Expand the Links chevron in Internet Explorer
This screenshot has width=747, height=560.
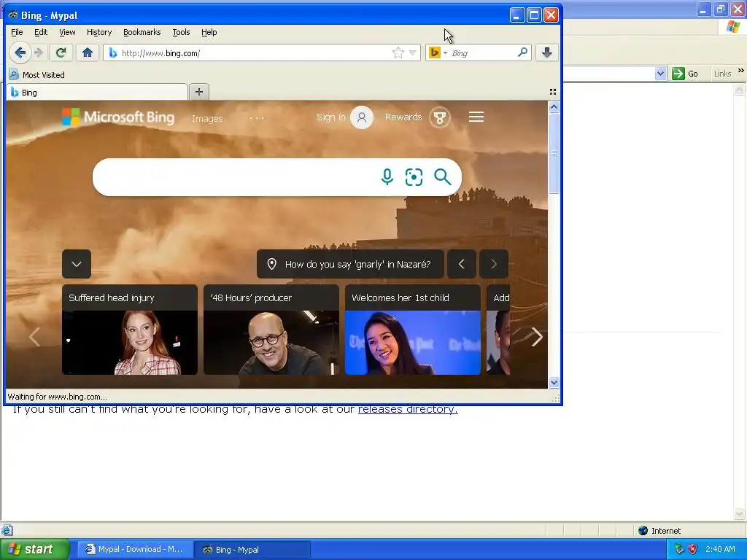coord(741,71)
